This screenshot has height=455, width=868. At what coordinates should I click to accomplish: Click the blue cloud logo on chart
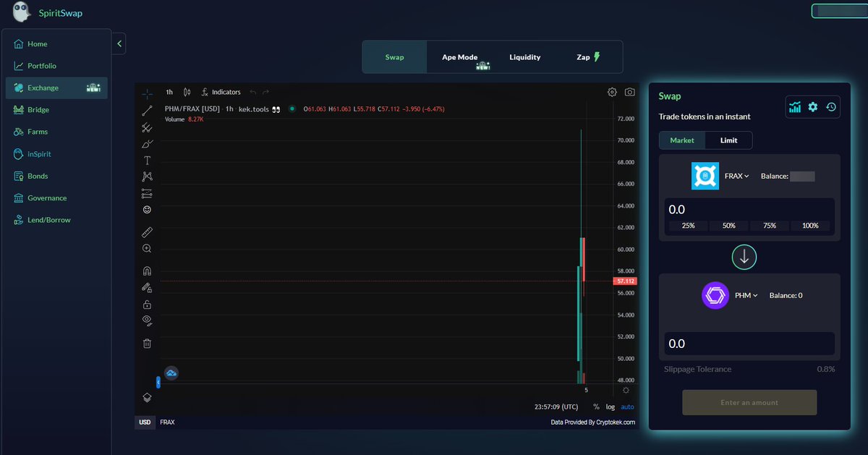pos(171,373)
